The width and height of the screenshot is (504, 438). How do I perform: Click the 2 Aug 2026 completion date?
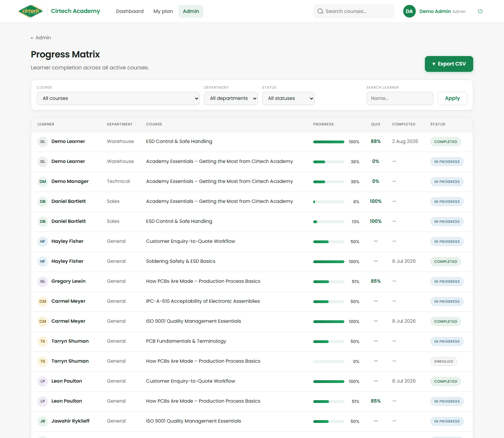(405, 142)
